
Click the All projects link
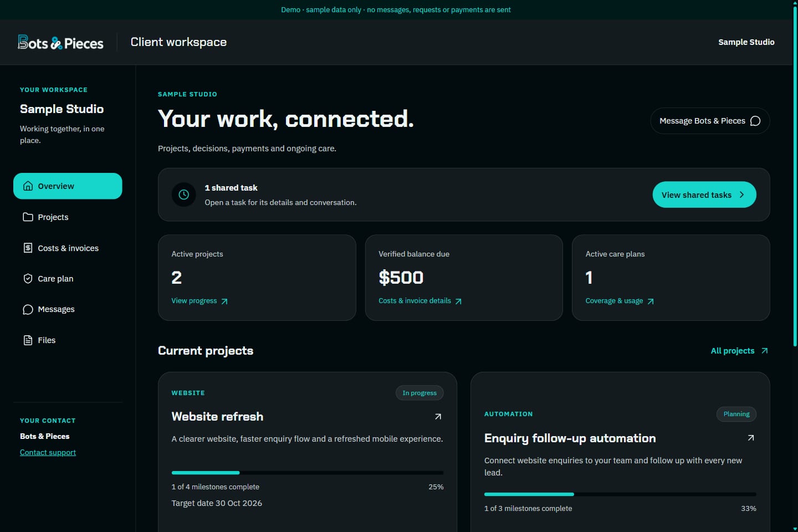[739, 351]
